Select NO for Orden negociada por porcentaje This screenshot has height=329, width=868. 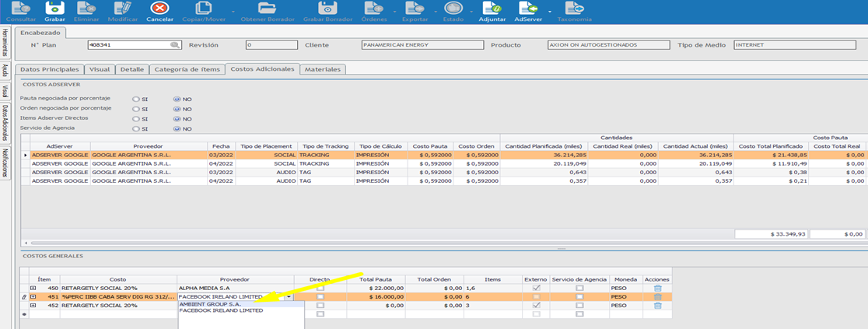177,109
